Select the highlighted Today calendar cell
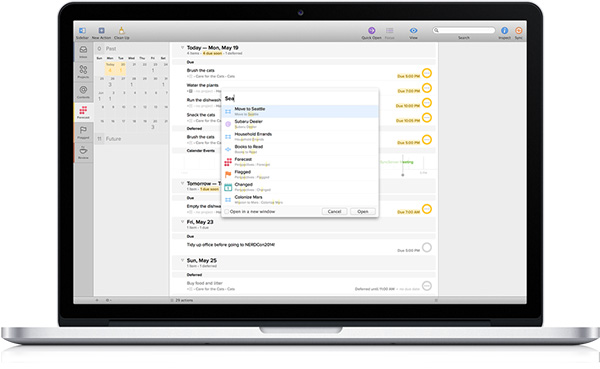The height and width of the screenshot is (369, 600). pos(110,69)
